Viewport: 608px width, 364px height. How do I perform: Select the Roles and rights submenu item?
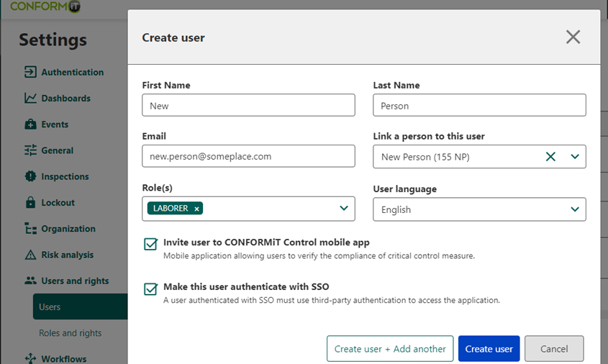click(71, 333)
